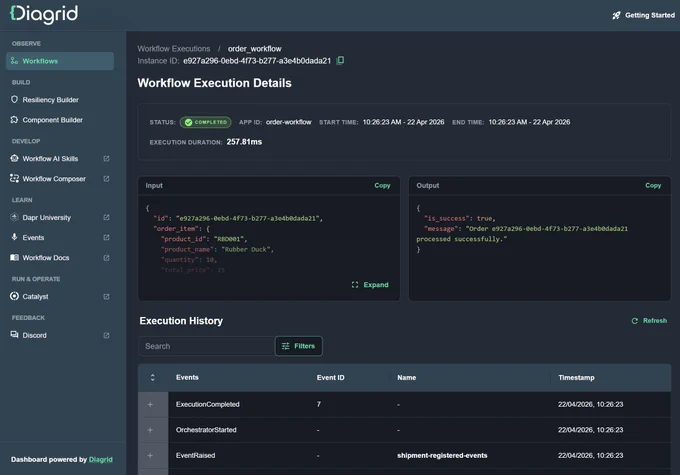Expand the Input panel
This screenshot has height=475, width=680.
click(x=370, y=285)
